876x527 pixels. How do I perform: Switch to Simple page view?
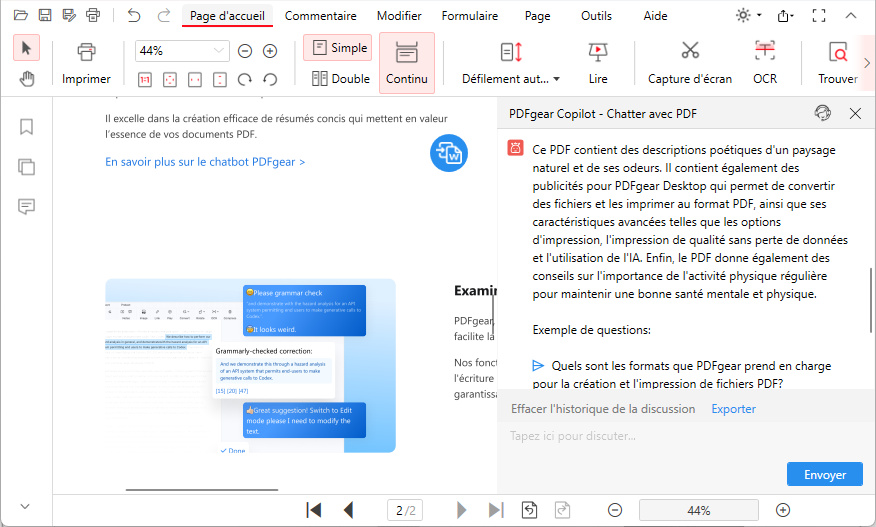(337, 48)
